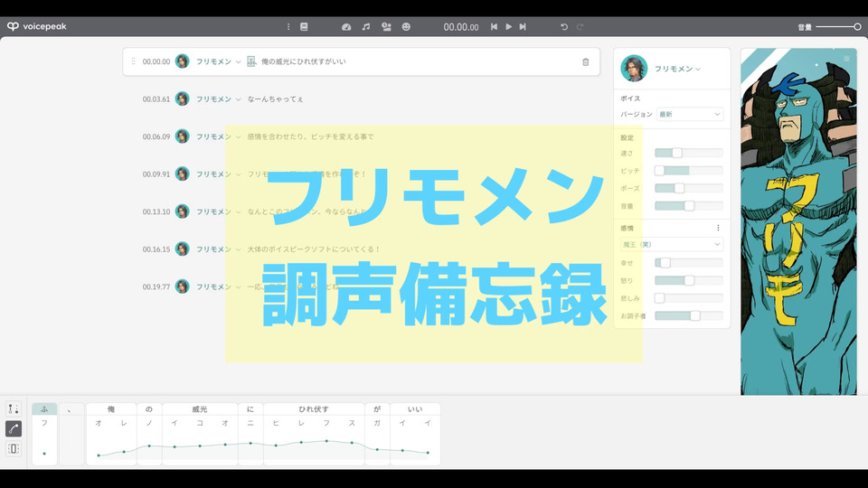Play the voice audio
The width and height of the screenshot is (868, 488).
tap(509, 26)
